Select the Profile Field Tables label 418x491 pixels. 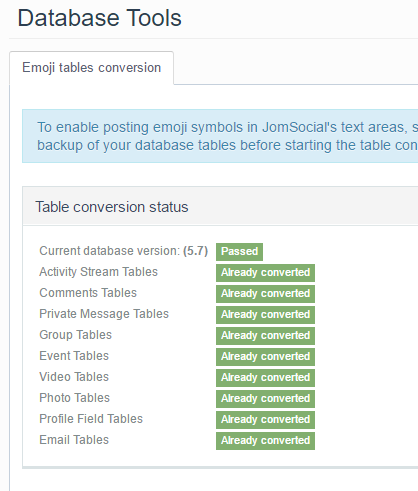(91, 419)
